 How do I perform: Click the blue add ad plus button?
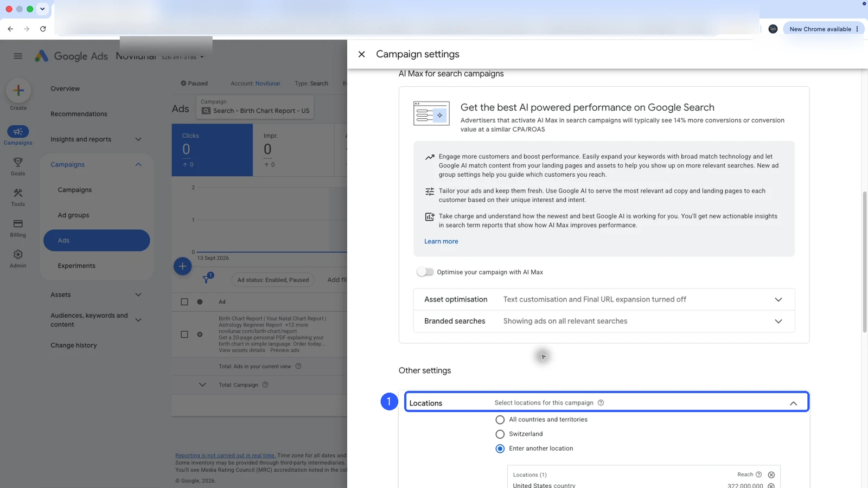pyautogui.click(x=183, y=266)
